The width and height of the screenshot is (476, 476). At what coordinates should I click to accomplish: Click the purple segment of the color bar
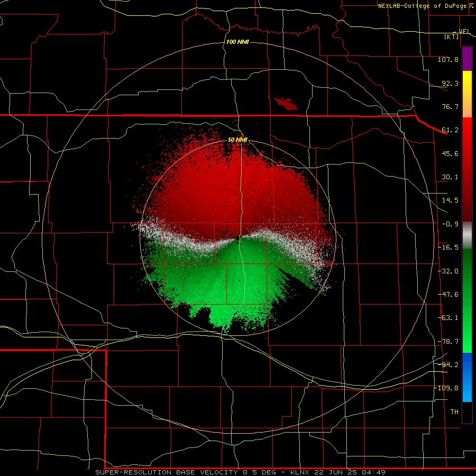click(467, 59)
